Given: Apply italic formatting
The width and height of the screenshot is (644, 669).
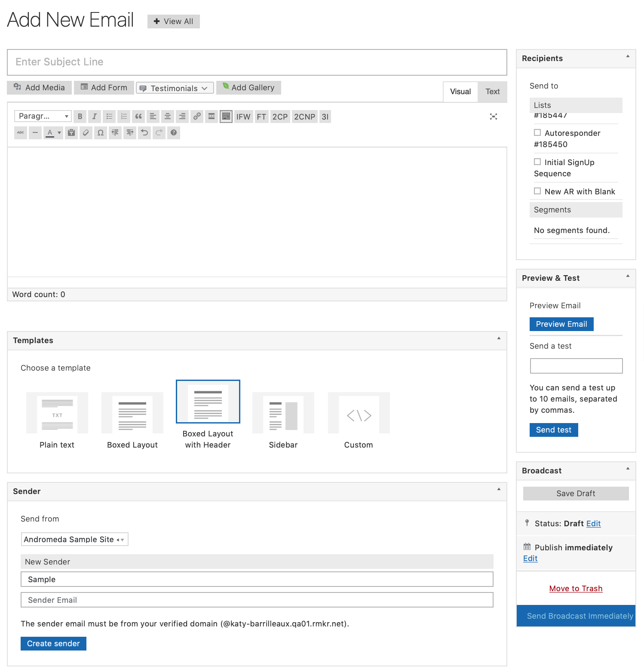Looking at the screenshot, I should pyautogui.click(x=95, y=117).
